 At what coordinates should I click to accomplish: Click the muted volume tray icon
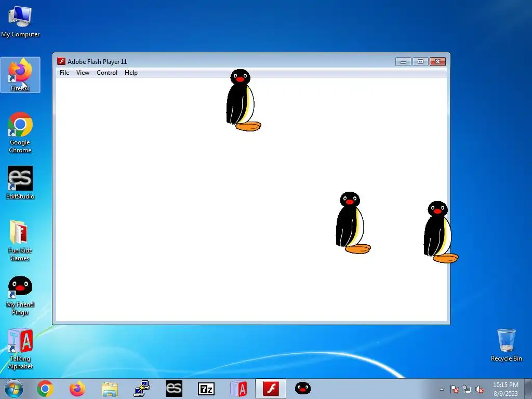pos(480,389)
